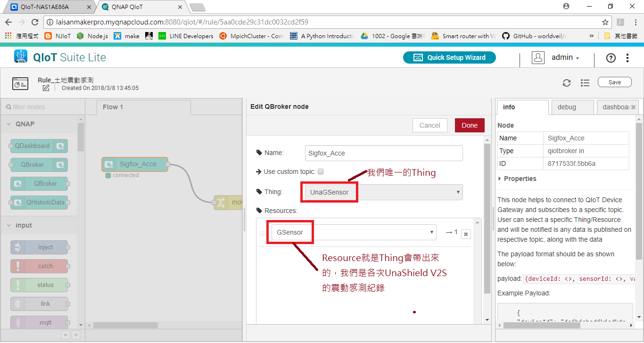The height and width of the screenshot is (343, 644).
Task: Select the QHistoricData node in the palette
Action: pyautogui.click(x=39, y=203)
